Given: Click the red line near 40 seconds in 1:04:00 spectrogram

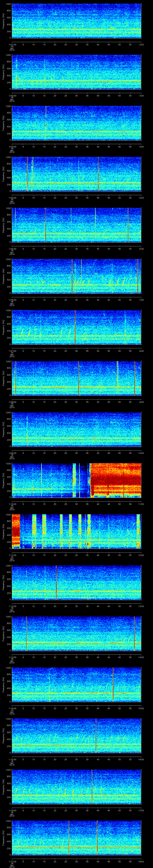Looking at the screenshot, I should [x=98, y=174].
